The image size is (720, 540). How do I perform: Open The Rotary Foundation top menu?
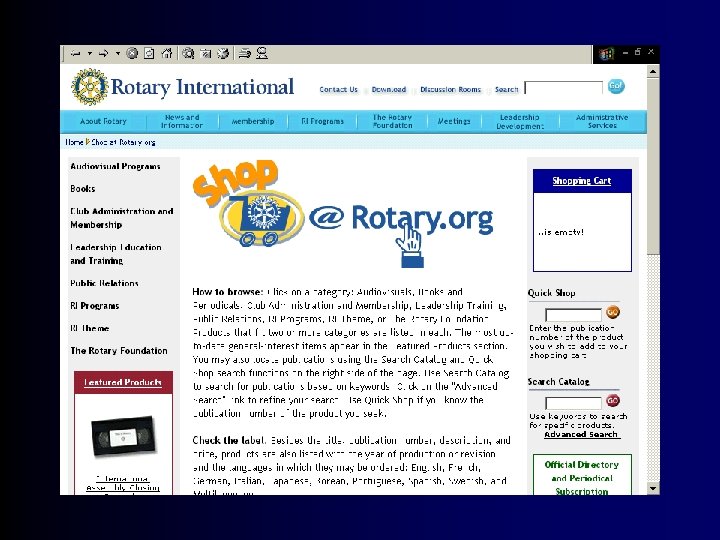(x=392, y=121)
